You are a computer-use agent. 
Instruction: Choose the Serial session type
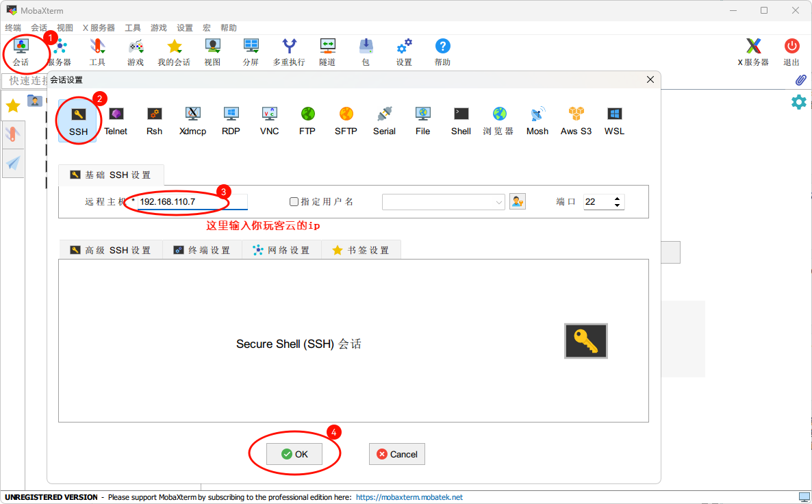click(x=384, y=120)
